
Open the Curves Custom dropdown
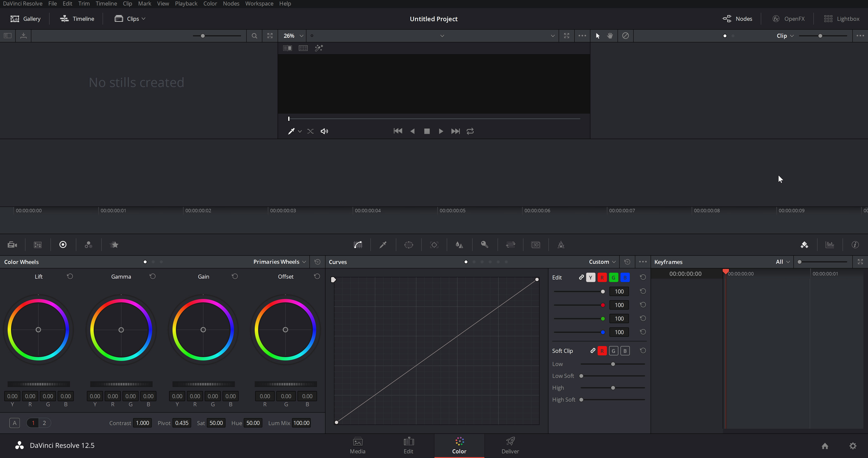pos(602,262)
